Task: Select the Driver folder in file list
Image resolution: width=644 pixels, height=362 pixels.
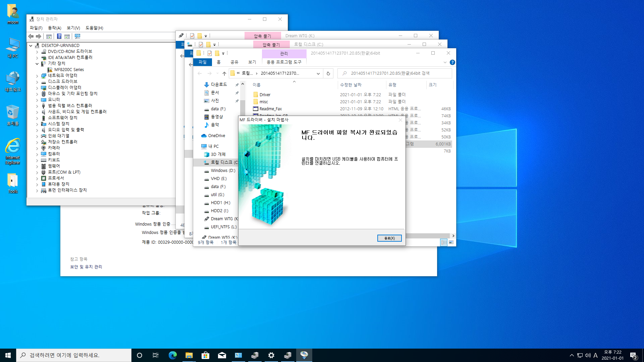Action: (x=265, y=95)
